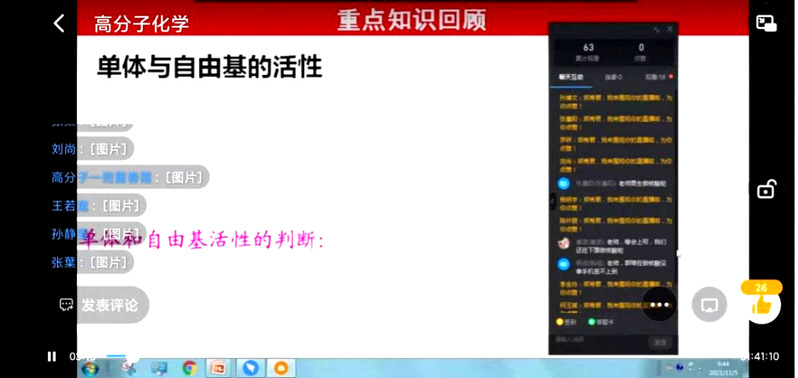Select the rightmost tab with red dot

point(658,77)
